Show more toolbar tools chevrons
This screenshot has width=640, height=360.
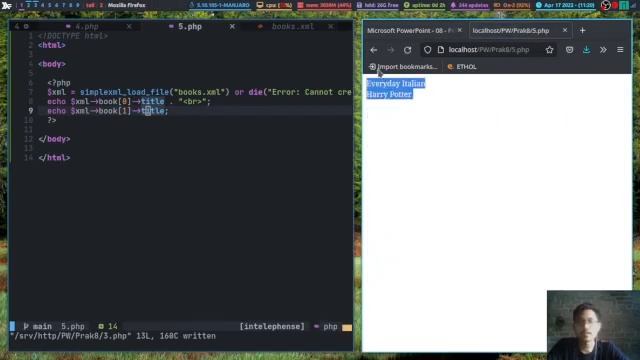(603, 50)
